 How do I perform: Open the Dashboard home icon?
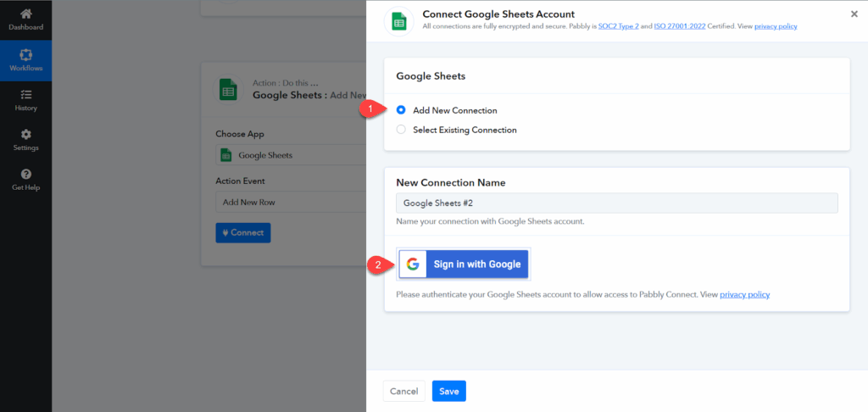[25, 15]
